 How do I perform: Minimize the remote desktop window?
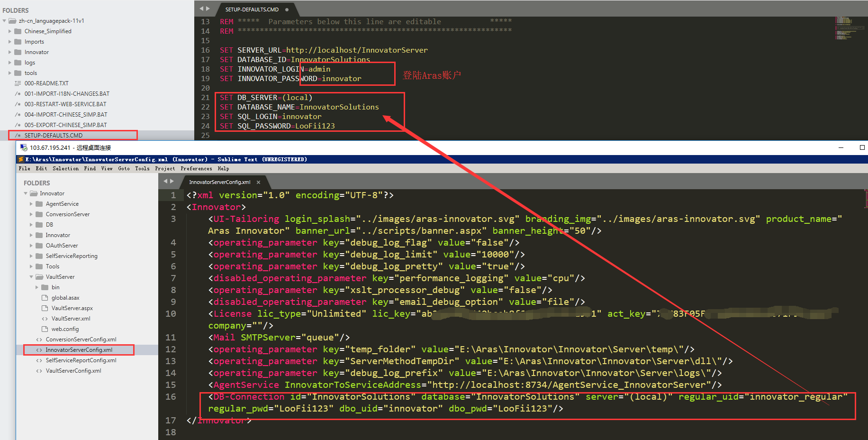[x=841, y=147]
